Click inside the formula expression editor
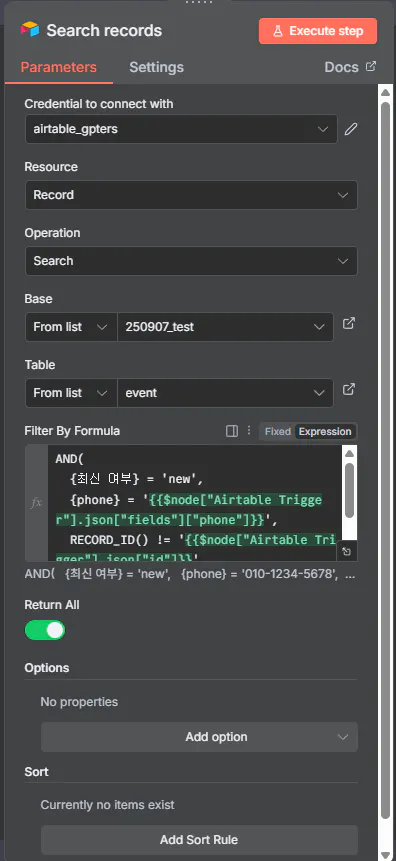The height and width of the screenshot is (861, 396). [x=194, y=502]
